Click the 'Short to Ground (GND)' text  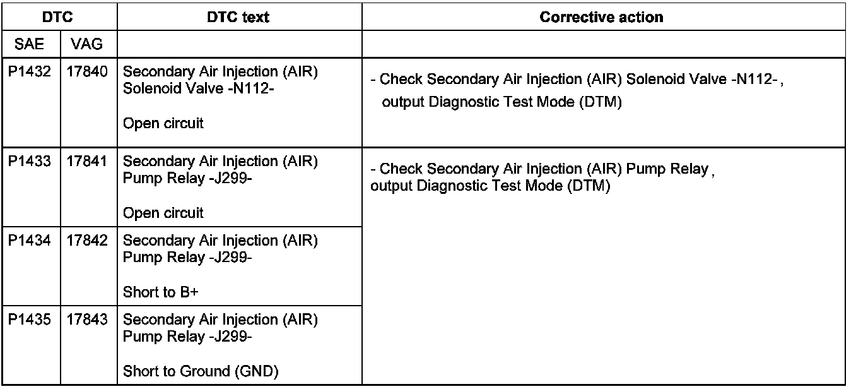[201, 371]
